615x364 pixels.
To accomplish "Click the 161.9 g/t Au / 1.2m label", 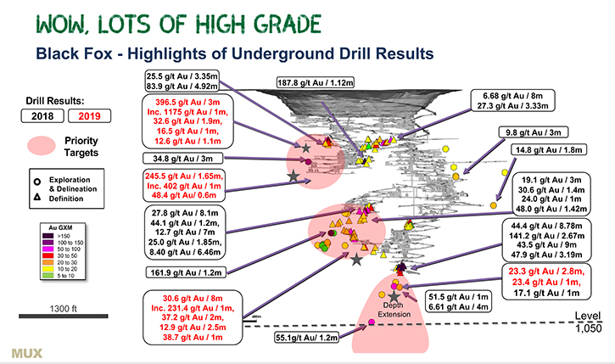I will point(186,272).
